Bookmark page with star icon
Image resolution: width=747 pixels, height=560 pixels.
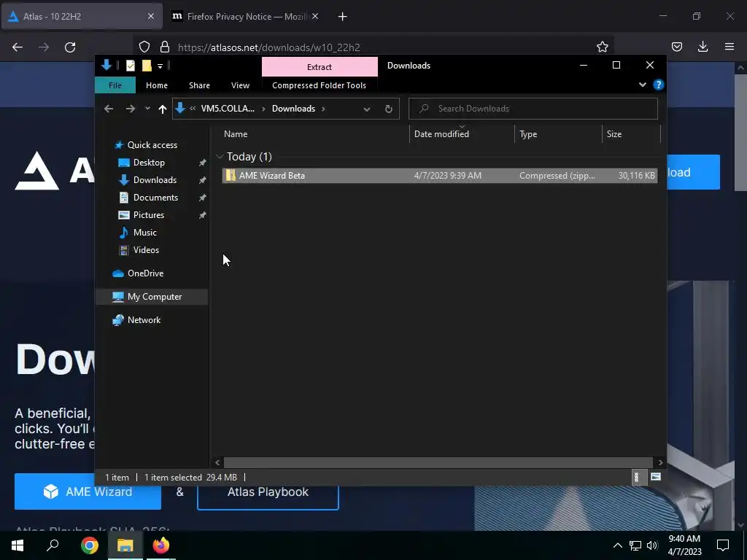[x=602, y=47]
